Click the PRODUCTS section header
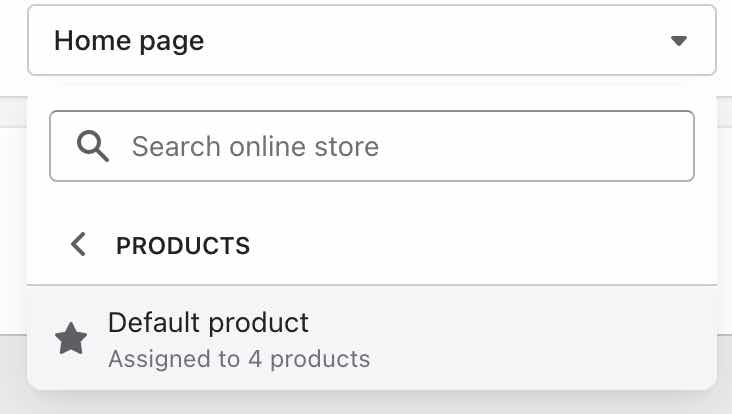This screenshot has height=414, width=732. (183, 245)
